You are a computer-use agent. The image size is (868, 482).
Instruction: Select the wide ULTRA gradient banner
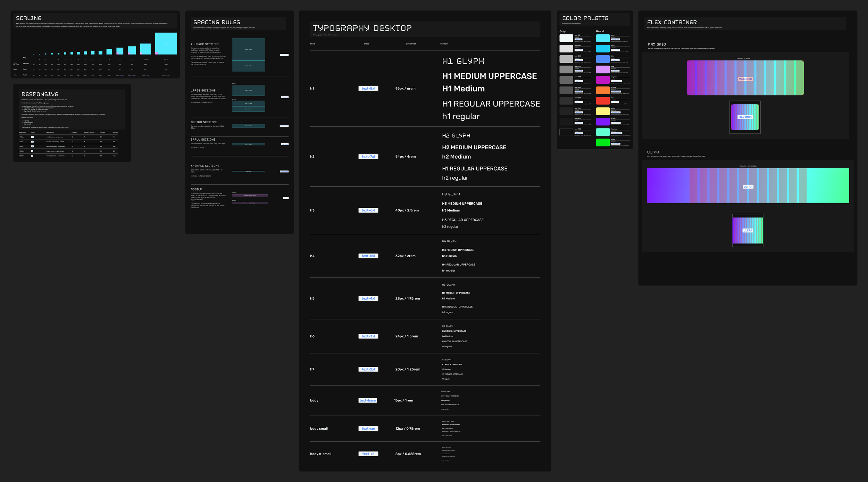pyautogui.click(x=748, y=186)
